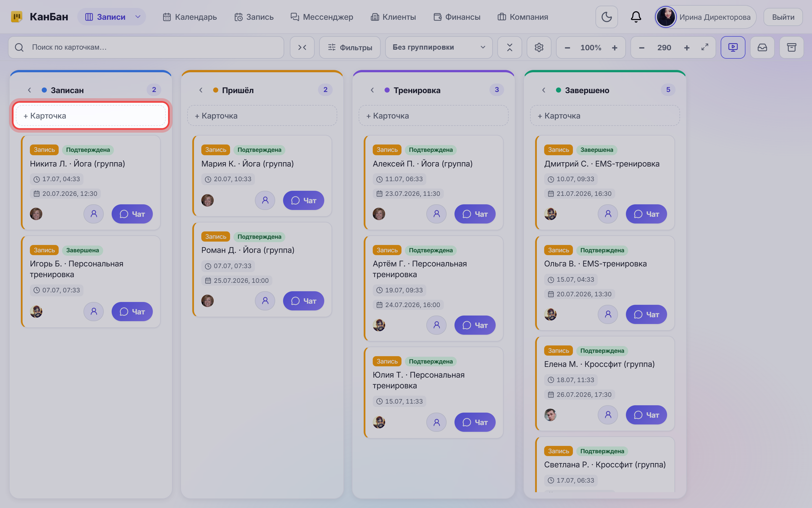Open notifications bell
The width and height of the screenshot is (812, 508).
(636, 17)
